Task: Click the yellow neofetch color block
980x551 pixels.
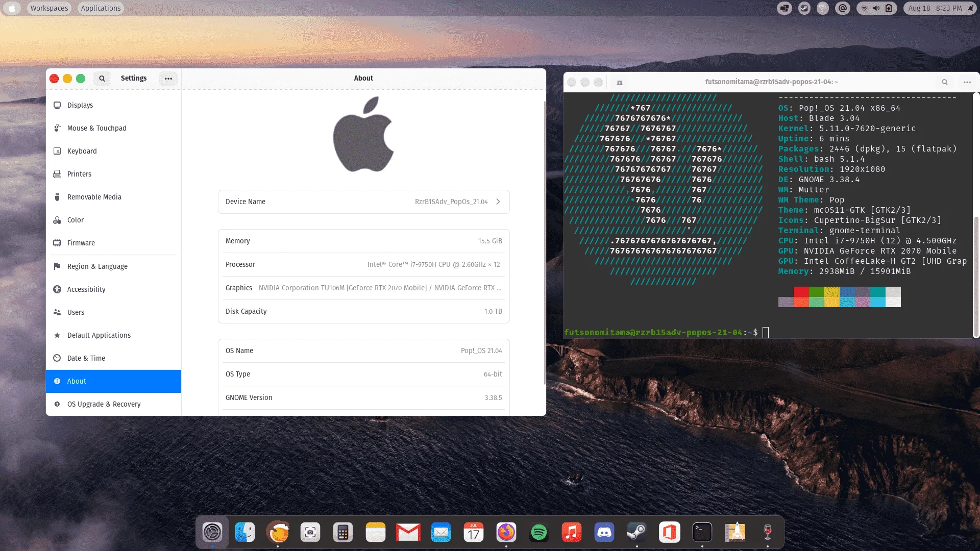Action: (832, 292)
